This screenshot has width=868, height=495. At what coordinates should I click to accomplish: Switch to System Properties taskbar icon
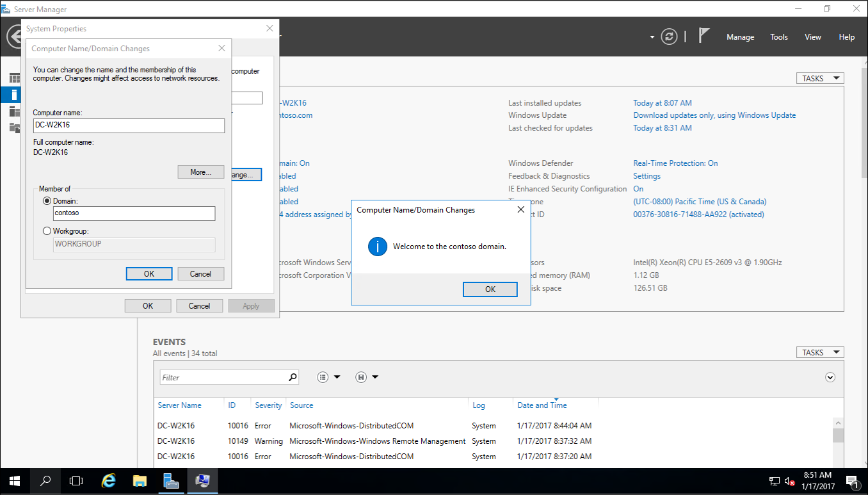[x=202, y=480]
